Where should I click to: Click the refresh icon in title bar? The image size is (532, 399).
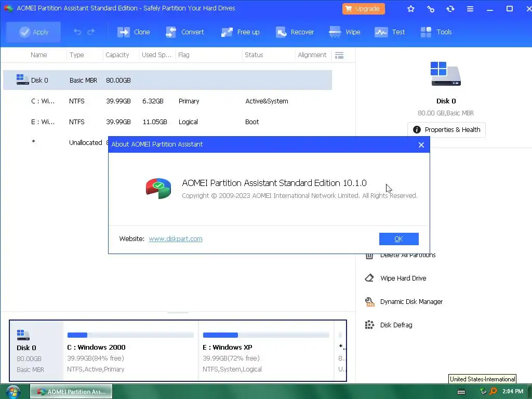[x=450, y=9]
